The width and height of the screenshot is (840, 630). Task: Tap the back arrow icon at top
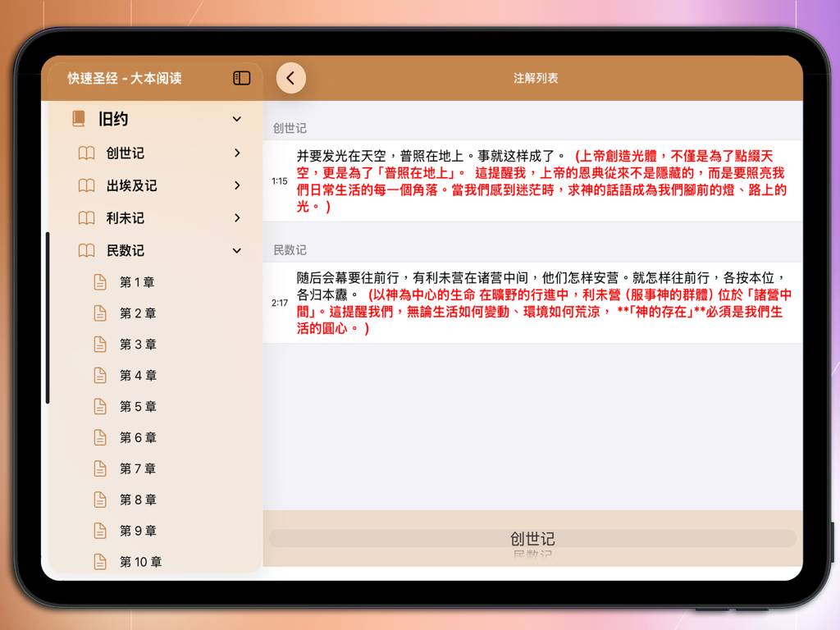tap(290, 77)
